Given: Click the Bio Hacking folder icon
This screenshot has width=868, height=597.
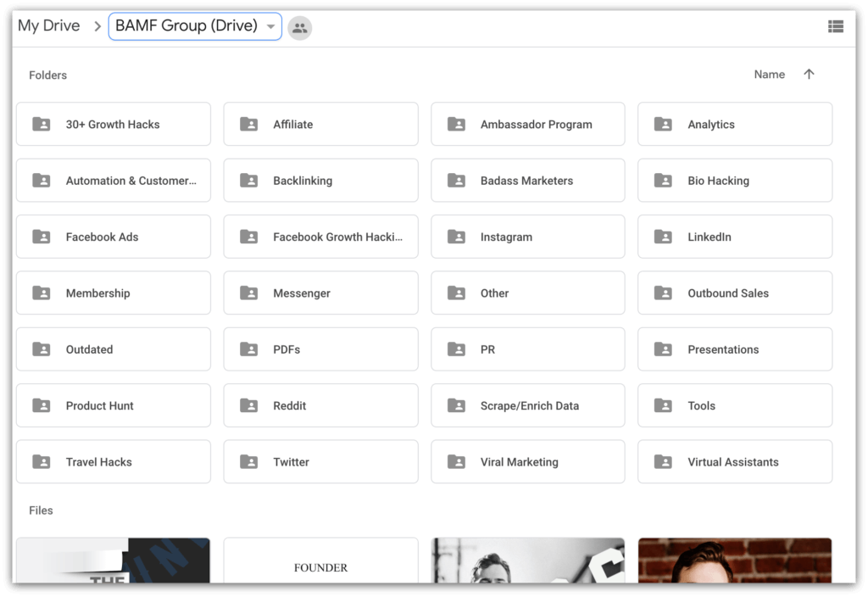Looking at the screenshot, I should (x=663, y=181).
